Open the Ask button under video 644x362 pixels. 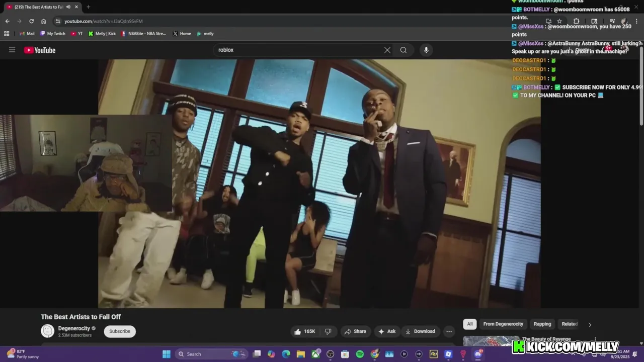click(387, 331)
